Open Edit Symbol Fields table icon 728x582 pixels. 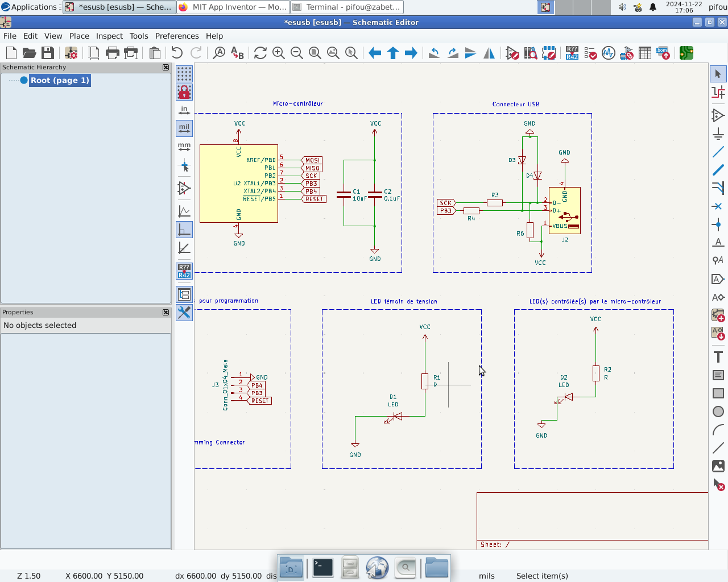tap(645, 53)
